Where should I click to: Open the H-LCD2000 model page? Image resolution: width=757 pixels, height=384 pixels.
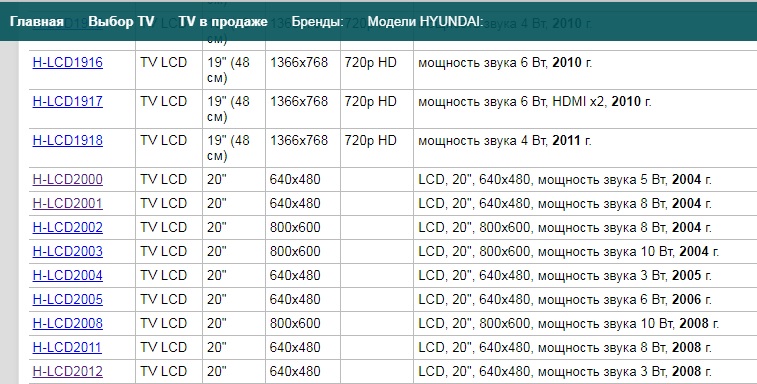tap(68, 180)
